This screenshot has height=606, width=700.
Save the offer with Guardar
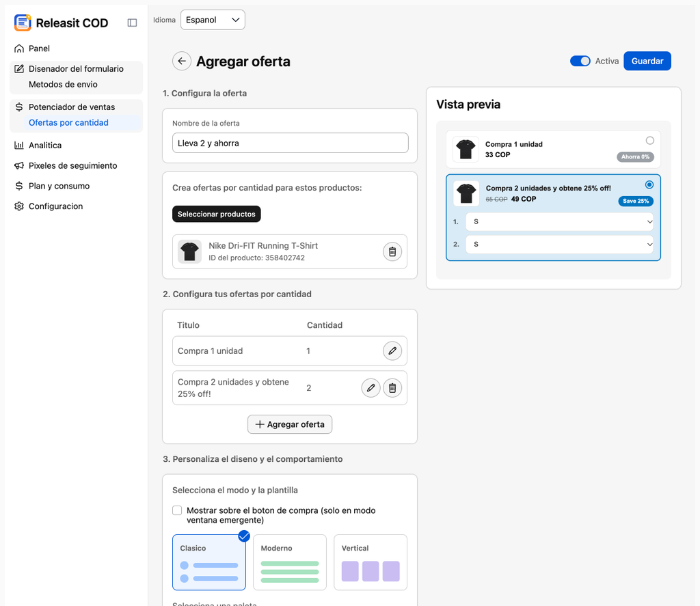click(x=647, y=61)
